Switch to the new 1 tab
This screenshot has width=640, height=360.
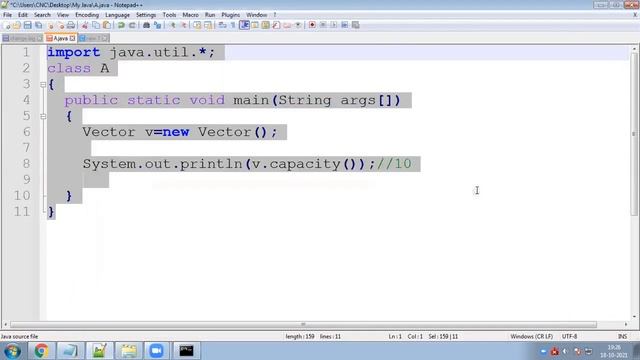click(x=93, y=38)
